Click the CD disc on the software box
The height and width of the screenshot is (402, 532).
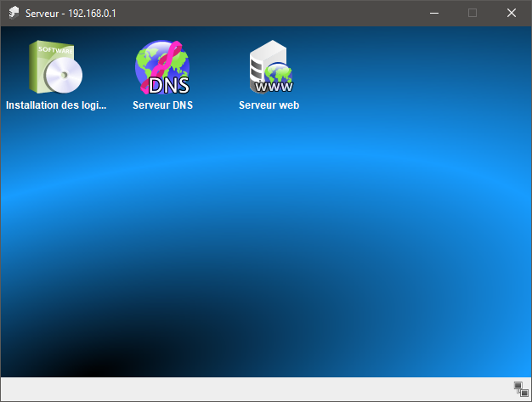66,80
